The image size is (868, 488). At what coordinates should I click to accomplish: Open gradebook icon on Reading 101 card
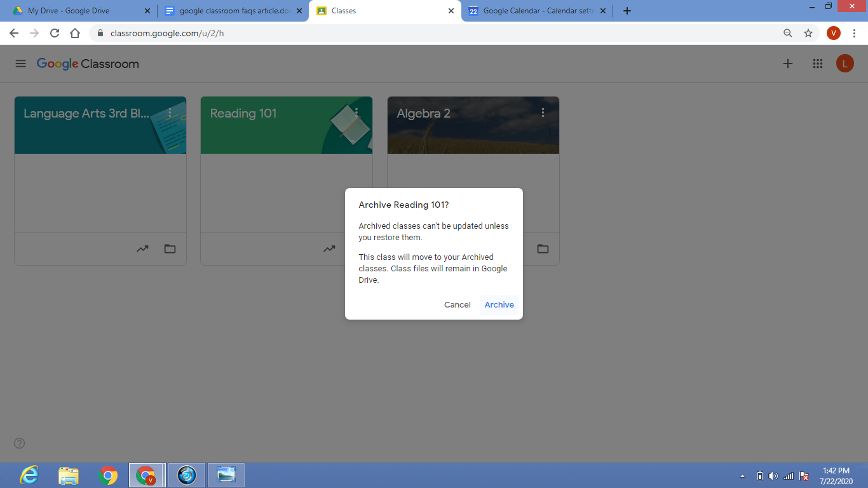(329, 248)
